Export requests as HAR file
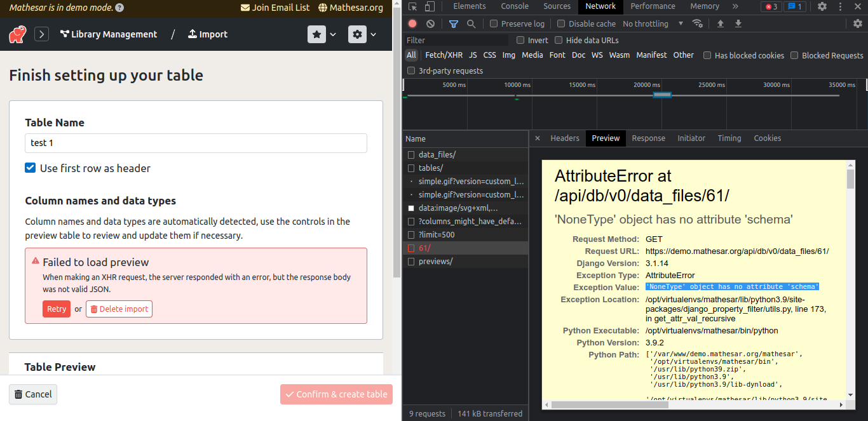This screenshot has width=868, height=421. pos(738,23)
